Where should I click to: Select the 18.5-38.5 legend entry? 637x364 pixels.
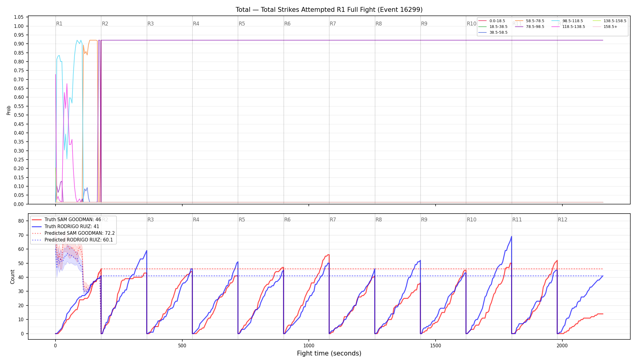[493, 27]
